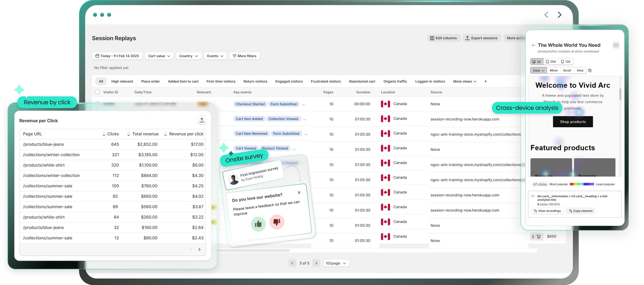This screenshot has height=285, width=644.
Task: Select the Frustrated visitors tab
Action: (326, 81)
